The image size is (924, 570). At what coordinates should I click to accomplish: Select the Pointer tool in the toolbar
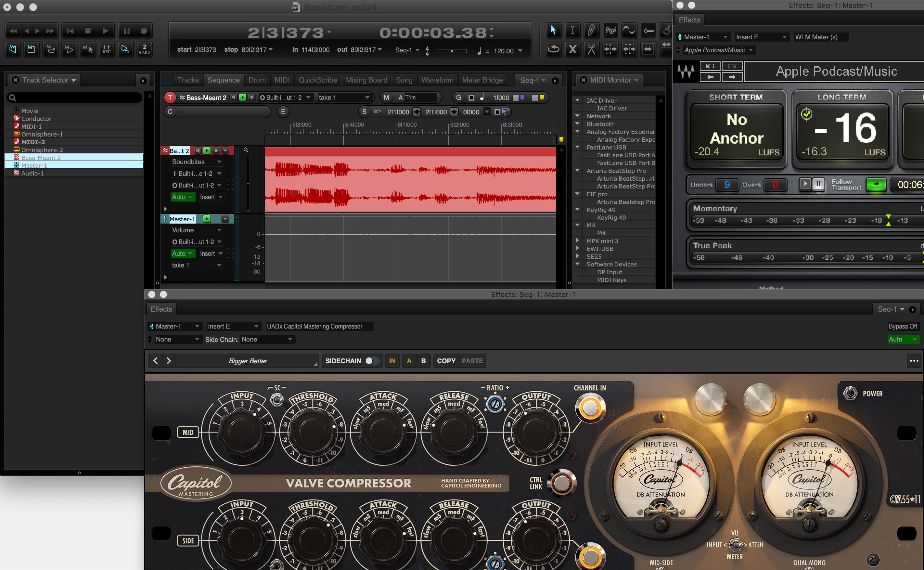pyautogui.click(x=553, y=30)
